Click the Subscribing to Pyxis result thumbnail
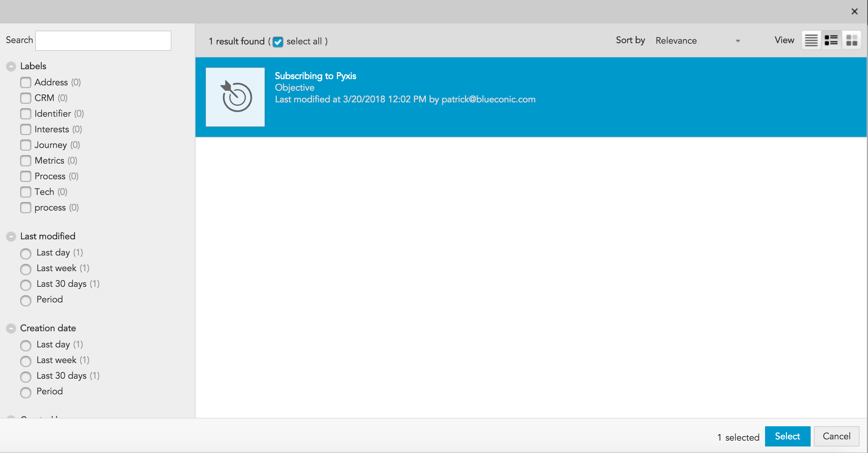 point(235,97)
